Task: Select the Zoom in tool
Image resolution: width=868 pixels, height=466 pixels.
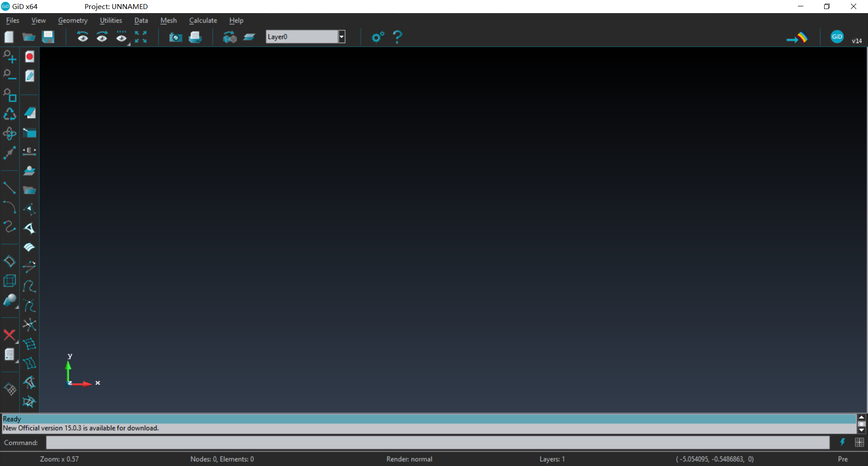Action: 9,57
